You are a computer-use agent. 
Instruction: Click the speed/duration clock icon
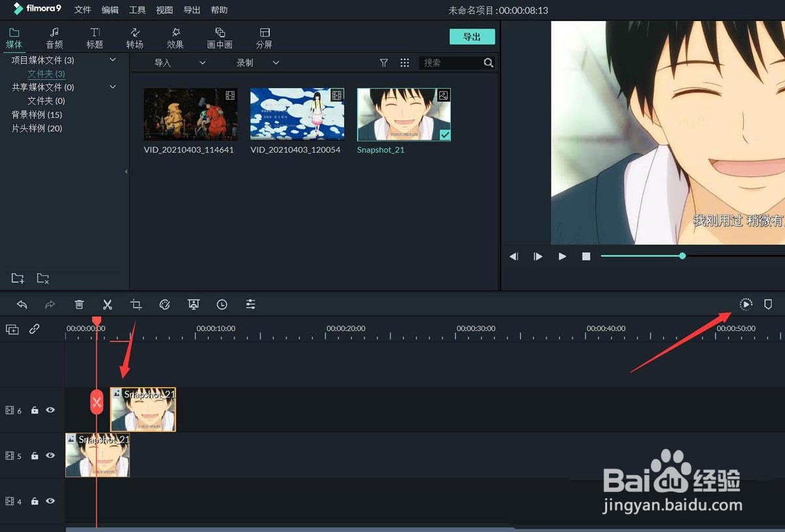pos(222,305)
